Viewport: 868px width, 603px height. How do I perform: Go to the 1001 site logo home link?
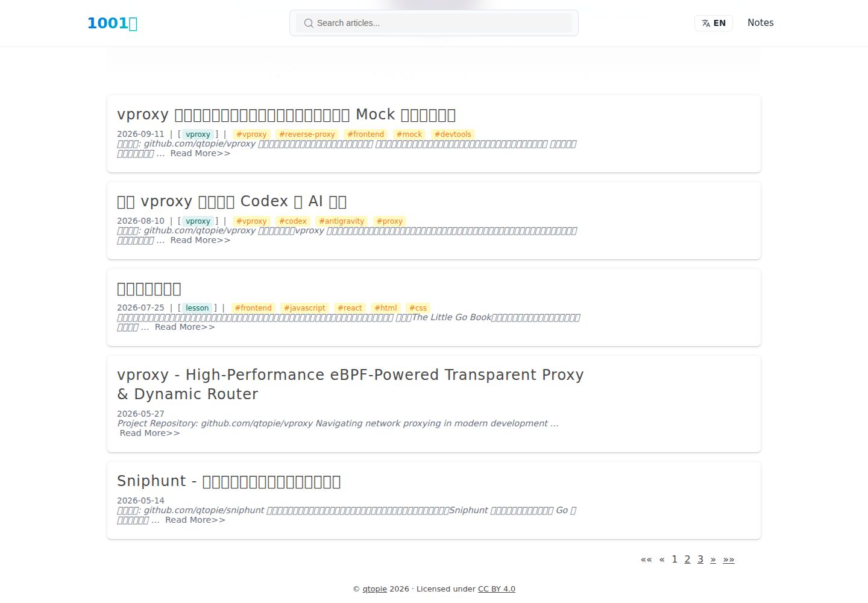(x=113, y=23)
